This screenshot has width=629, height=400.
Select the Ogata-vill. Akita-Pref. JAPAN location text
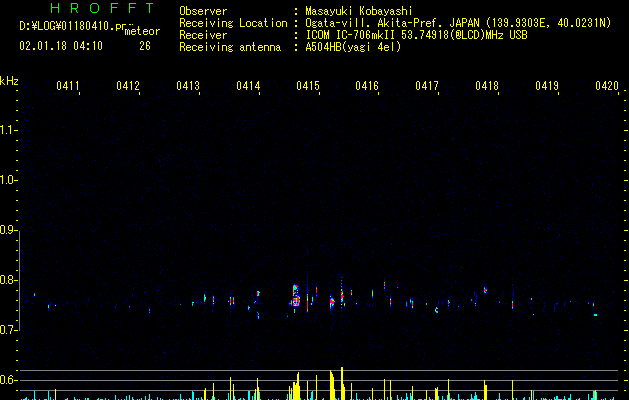point(458,23)
